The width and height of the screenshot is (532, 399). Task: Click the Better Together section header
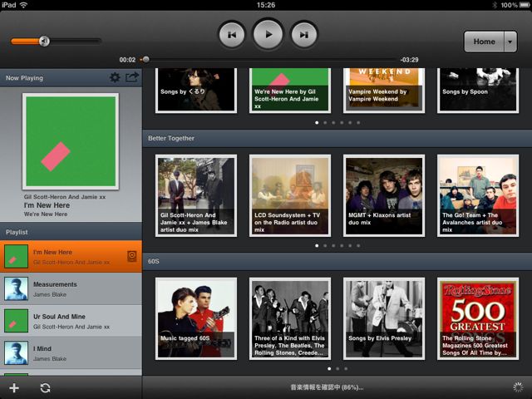click(x=337, y=139)
